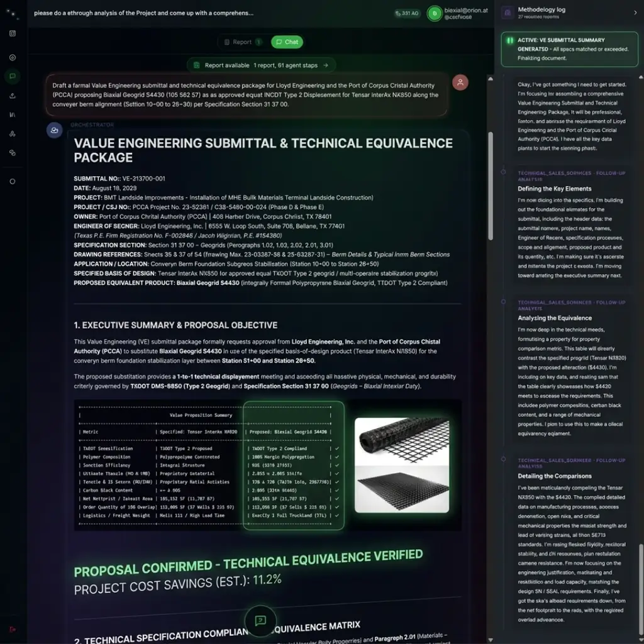Click the Carbon Black Content table row

209,491
